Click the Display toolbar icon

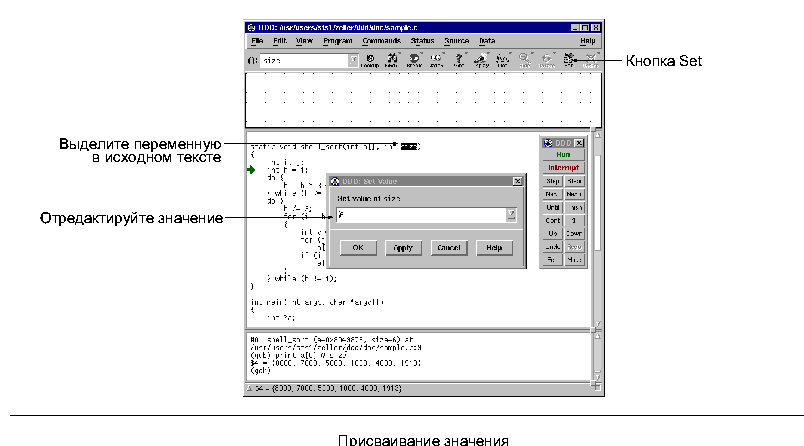pyautogui.click(x=481, y=60)
